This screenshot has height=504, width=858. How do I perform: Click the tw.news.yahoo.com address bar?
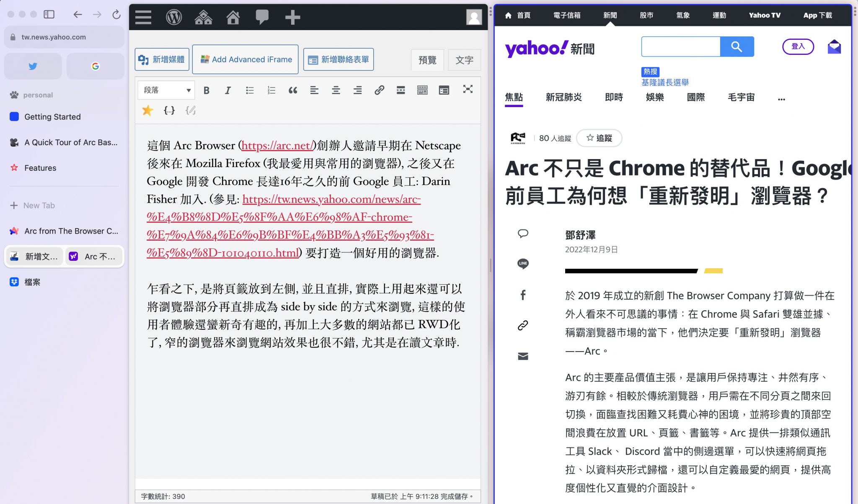click(x=64, y=37)
